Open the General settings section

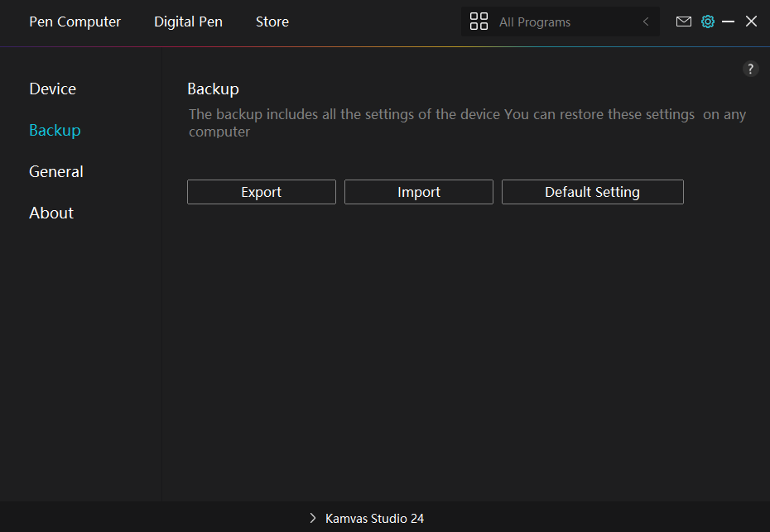tap(55, 171)
